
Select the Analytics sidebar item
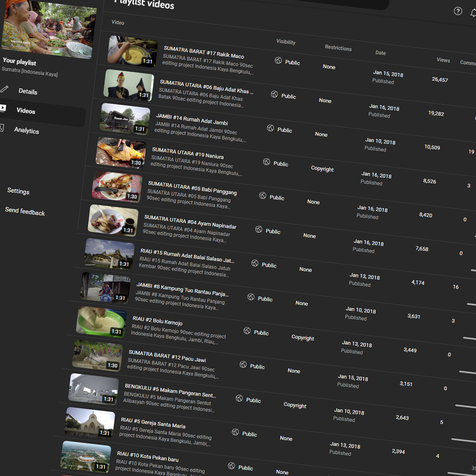pyautogui.click(x=26, y=130)
